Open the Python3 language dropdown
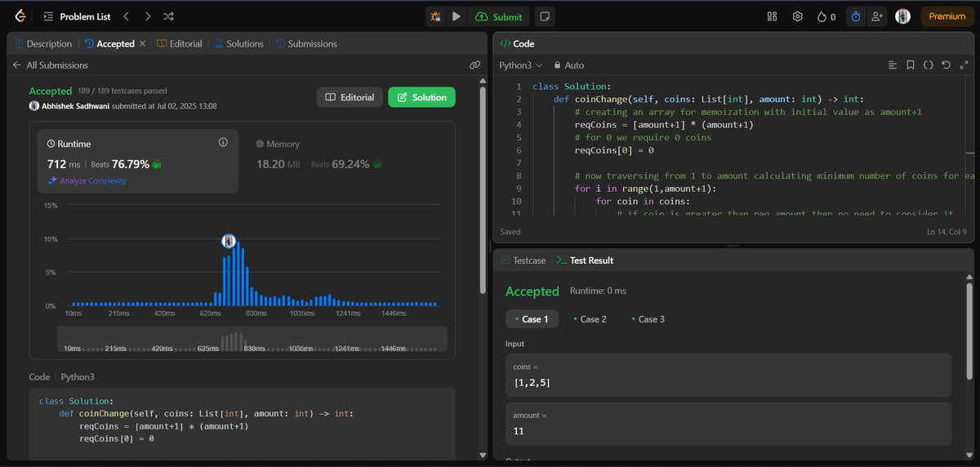The width and height of the screenshot is (980, 467). (x=521, y=64)
